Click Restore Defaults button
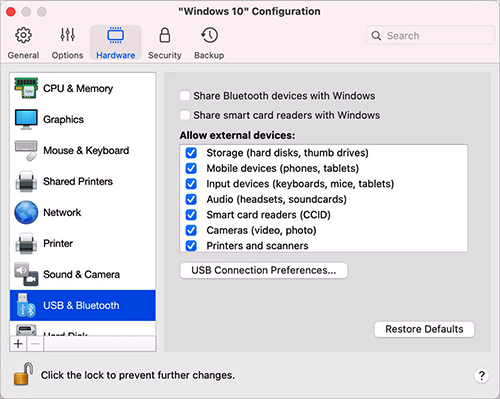The width and height of the screenshot is (500, 399). [424, 329]
